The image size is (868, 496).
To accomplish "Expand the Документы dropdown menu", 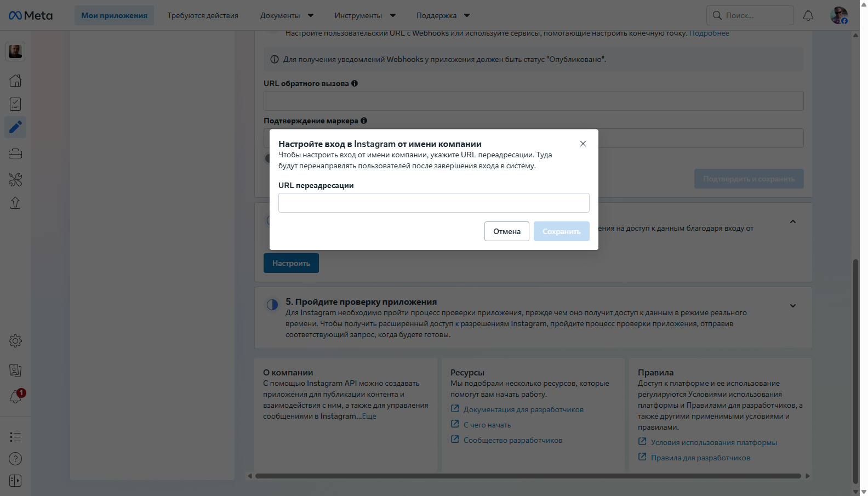I will (x=287, y=15).
